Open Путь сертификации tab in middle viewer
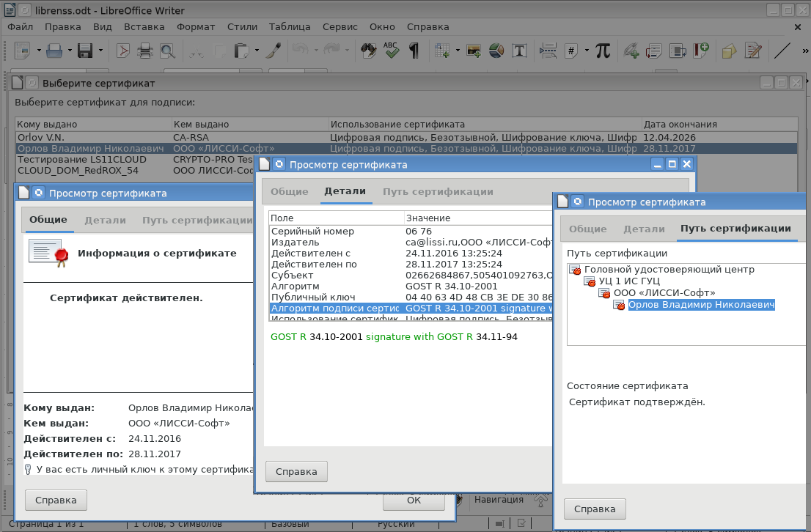This screenshot has width=811, height=532. click(438, 192)
